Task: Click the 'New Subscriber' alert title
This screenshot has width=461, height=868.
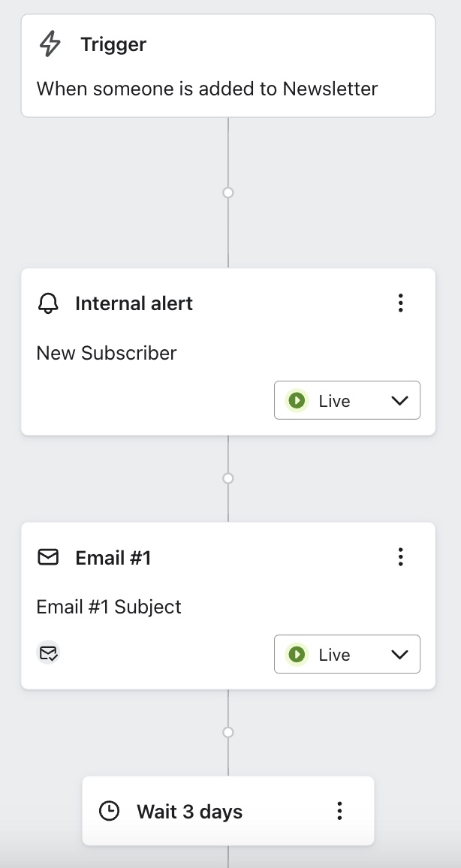Action: (106, 353)
